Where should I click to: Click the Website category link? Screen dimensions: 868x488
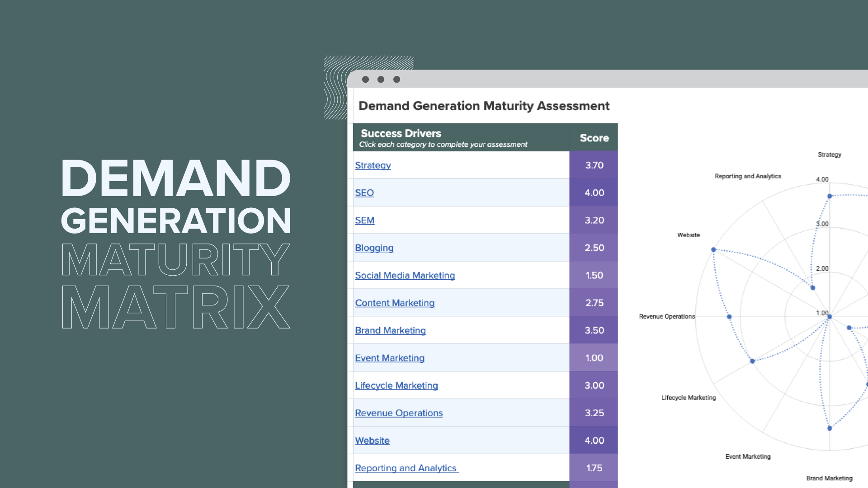pos(372,440)
